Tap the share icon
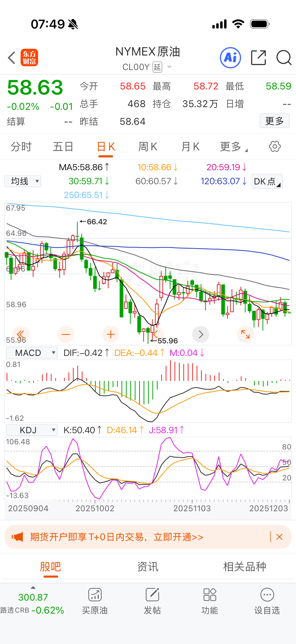The width and height of the screenshot is (296, 644). point(258,58)
